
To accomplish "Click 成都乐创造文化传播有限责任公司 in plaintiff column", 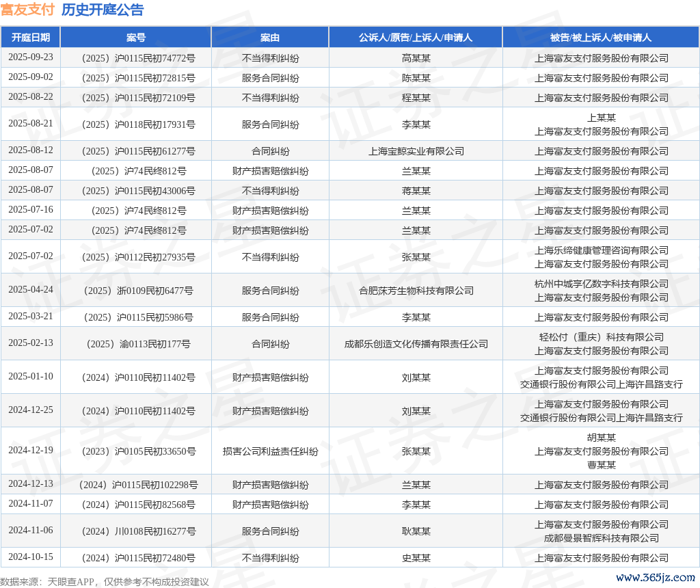I will tap(416, 344).
